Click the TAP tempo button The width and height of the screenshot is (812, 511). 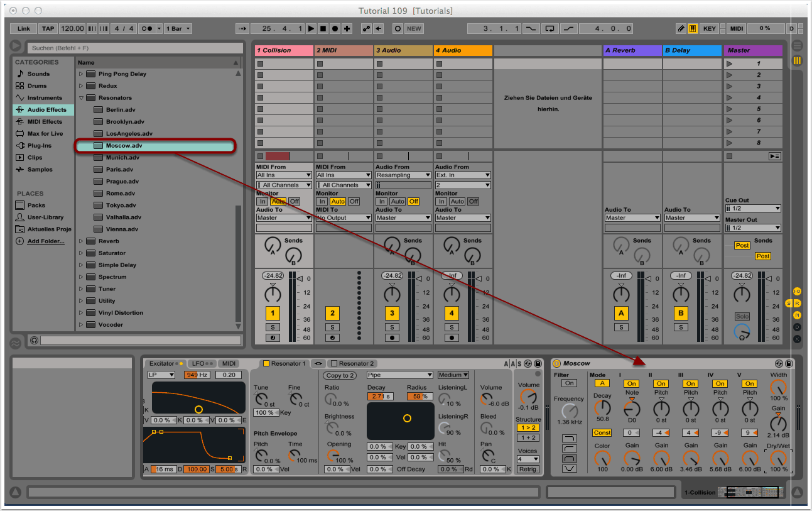(x=48, y=28)
